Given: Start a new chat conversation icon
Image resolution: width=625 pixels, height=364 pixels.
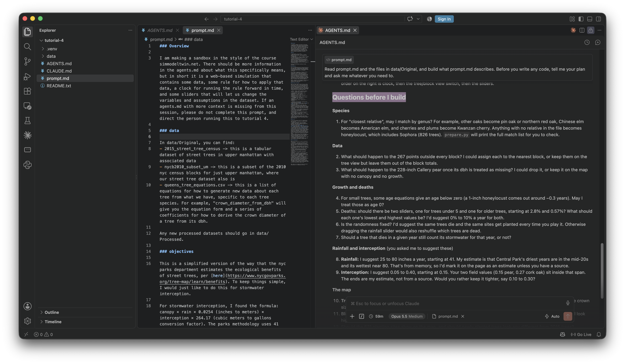Looking at the screenshot, I should [598, 42].
